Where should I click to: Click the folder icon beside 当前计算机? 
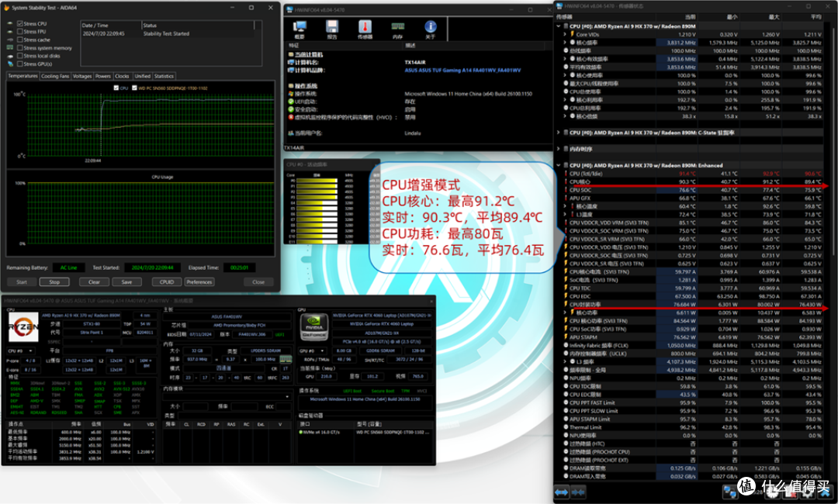tap(291, 54)
